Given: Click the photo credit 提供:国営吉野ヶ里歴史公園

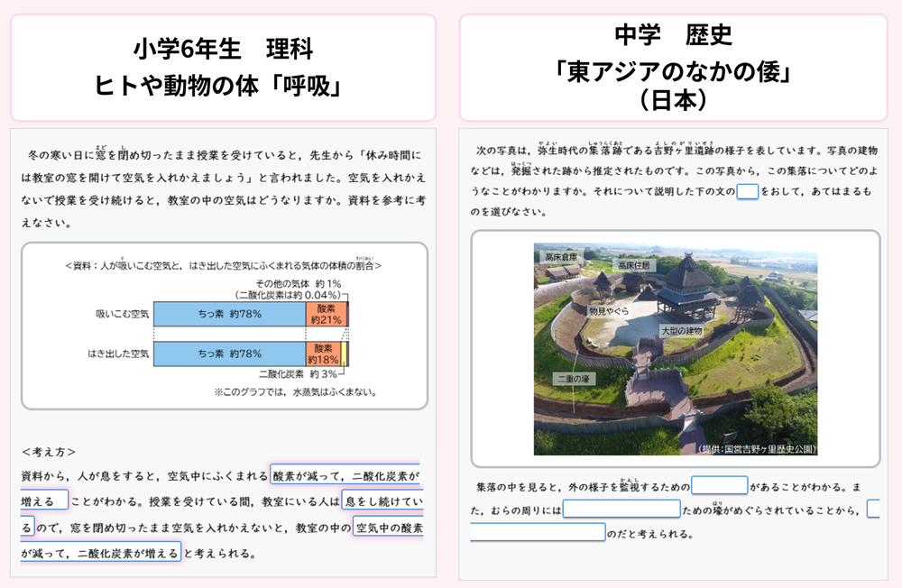Looking at the screenshot, I should [x=757, y=449].
